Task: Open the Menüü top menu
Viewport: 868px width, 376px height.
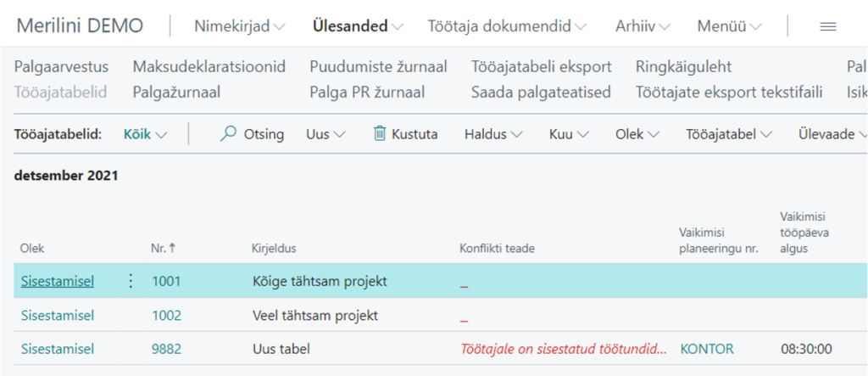Action: 729,26
